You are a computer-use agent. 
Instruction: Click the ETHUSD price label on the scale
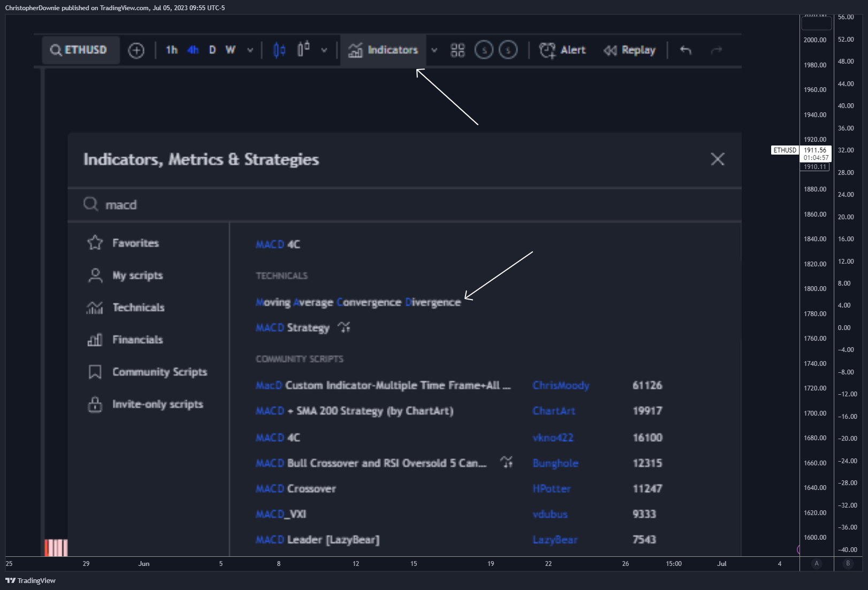(x=785, y=150)
